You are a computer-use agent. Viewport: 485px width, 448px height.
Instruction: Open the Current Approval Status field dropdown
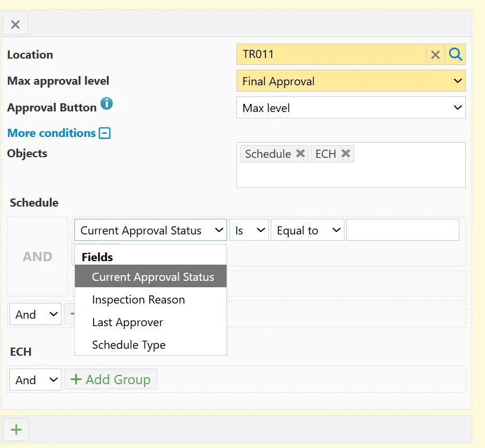[150, 230]
